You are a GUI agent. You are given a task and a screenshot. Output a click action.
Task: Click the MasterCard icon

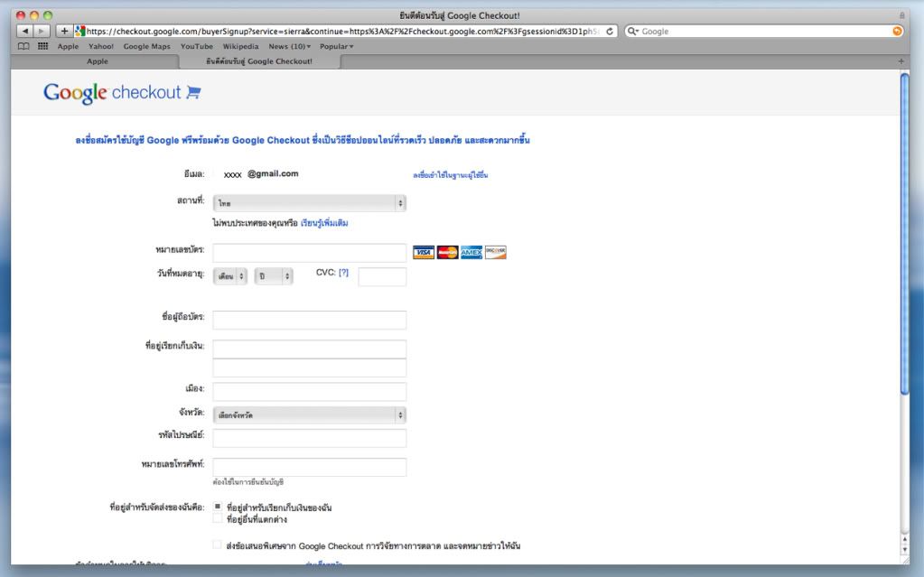447,252
